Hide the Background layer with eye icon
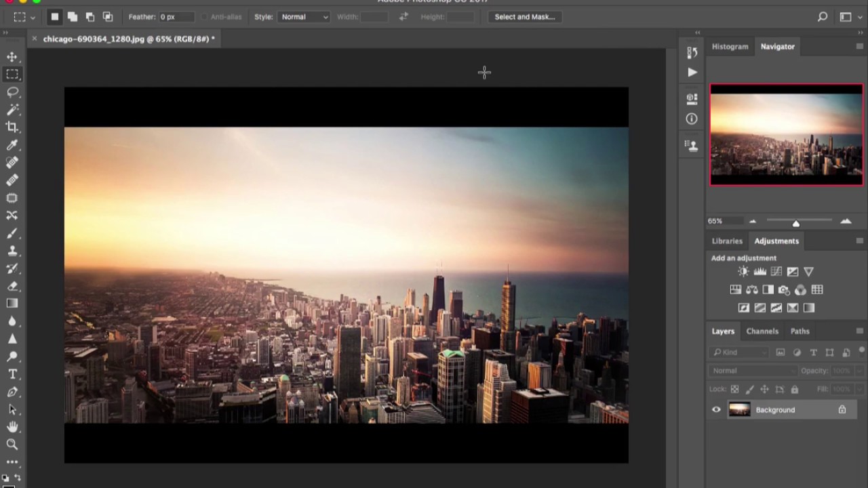The width and height of the screenshot is (868, 488). [716, 409]
